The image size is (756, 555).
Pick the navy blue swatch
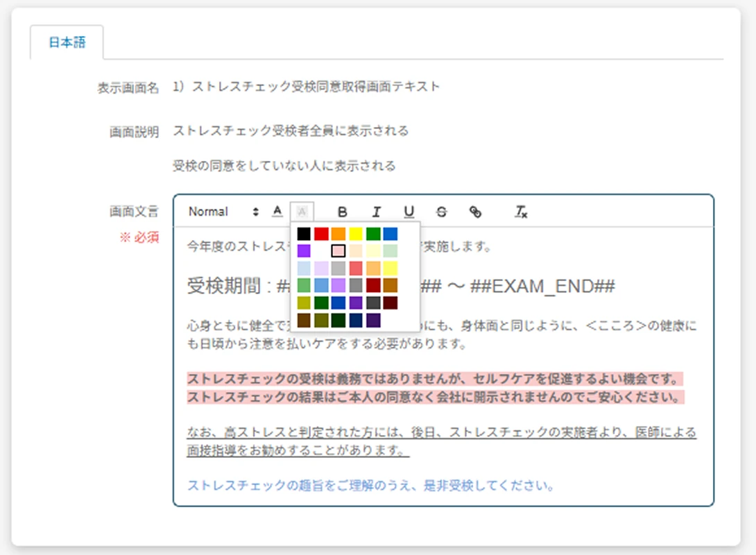click(356, 321)
